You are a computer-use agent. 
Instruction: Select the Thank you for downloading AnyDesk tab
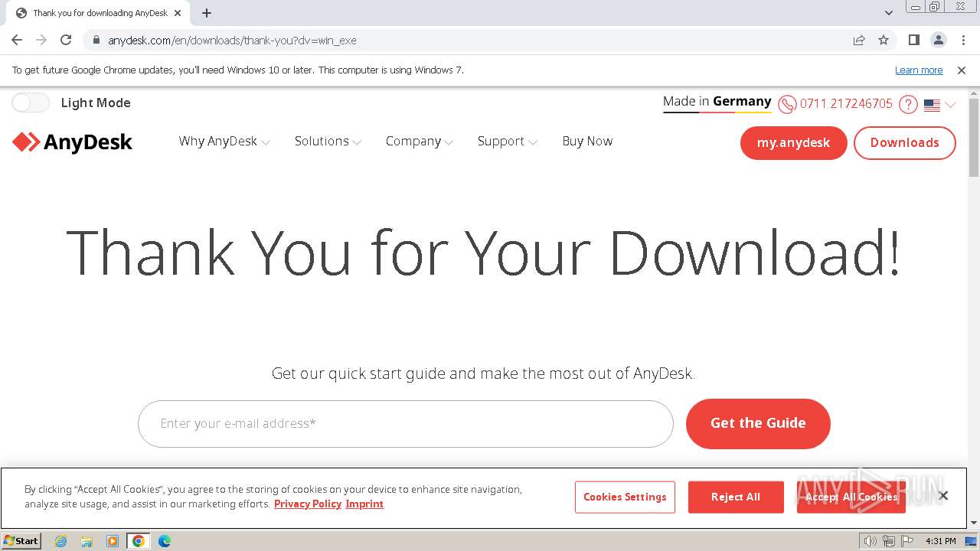(x=99, y=13)
